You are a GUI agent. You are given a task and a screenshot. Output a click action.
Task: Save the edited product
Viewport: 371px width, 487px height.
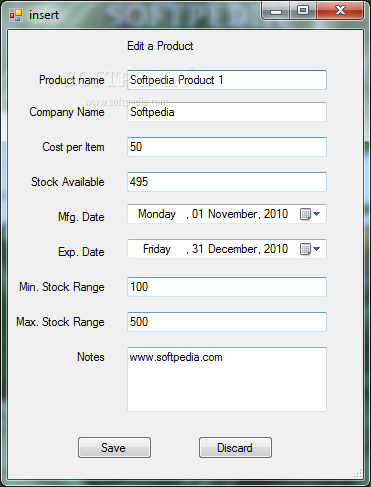[x=114, y=448]
